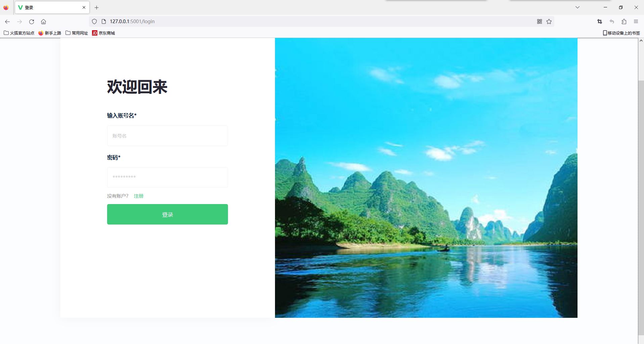Expand the list all tabs chevron
The height and width of the screenshot is (344, 644).
(578, 7)
